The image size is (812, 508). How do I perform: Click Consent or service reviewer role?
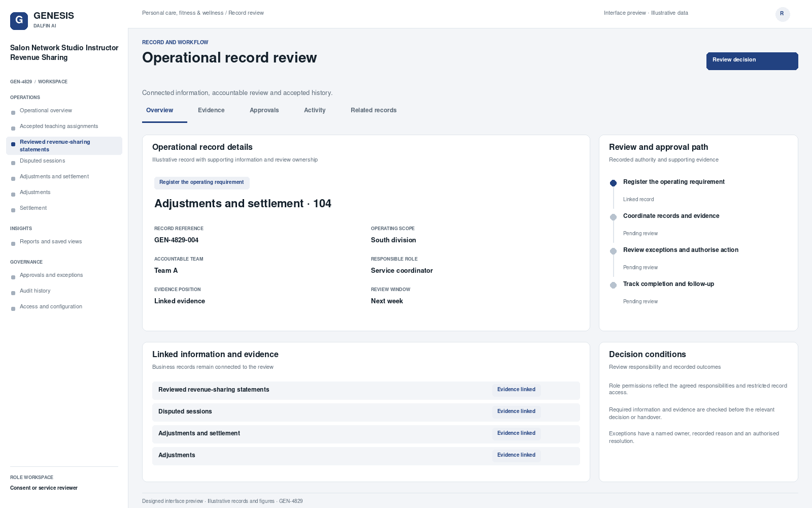[44, 488]
